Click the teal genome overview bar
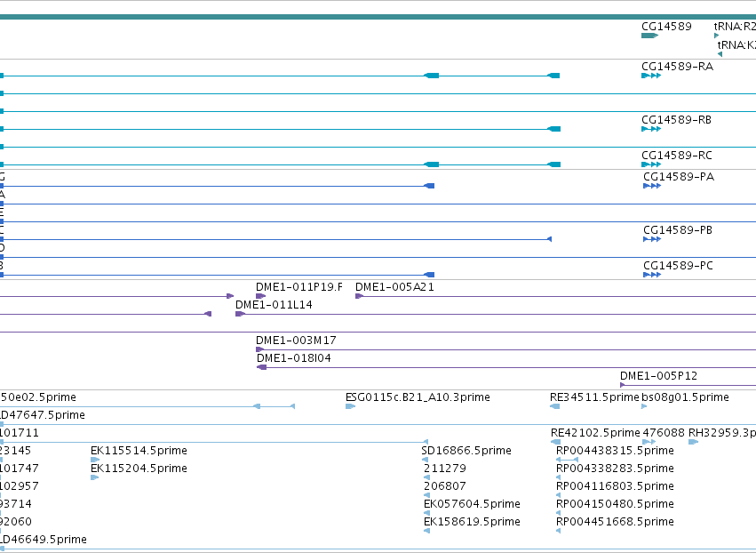This screenshot has height=553, width=756. [378, 17]
